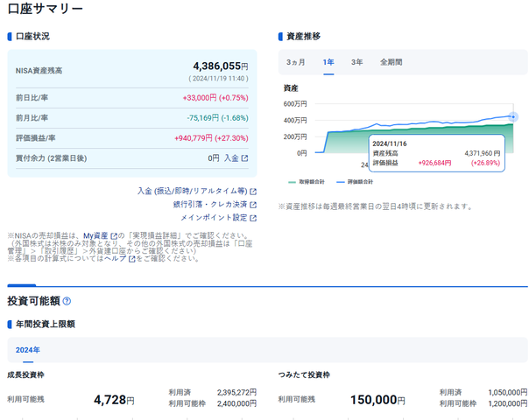Click the 400万円 axis label

click(x=295, y=121)
